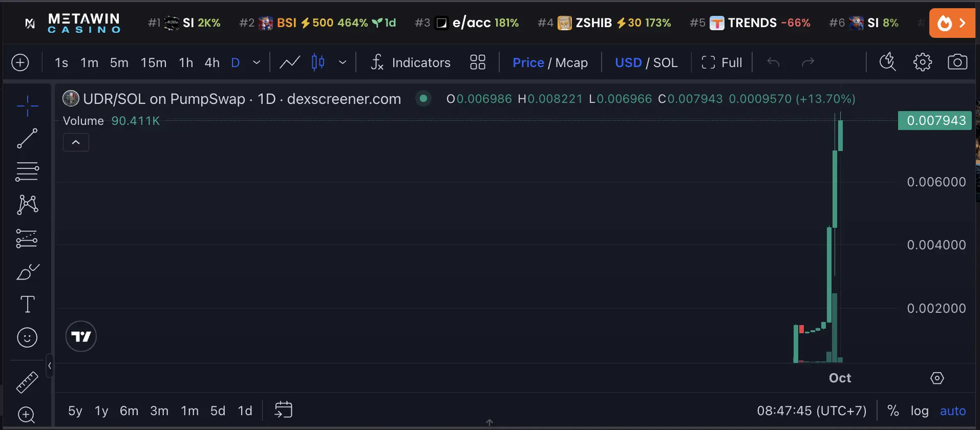The width and height of the screenshot is (980, 430).
Task: Activate the zoom in tool
Action: click(x=27, y=415)
